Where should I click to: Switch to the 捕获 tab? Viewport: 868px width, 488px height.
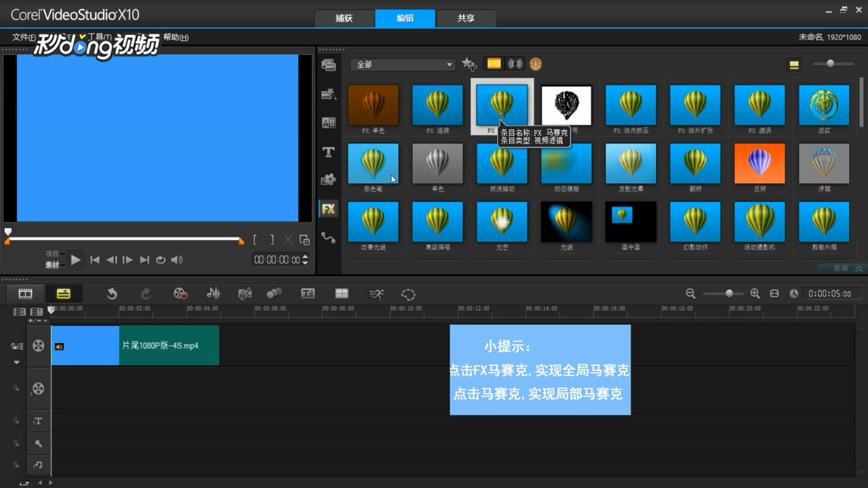(344, 18)
